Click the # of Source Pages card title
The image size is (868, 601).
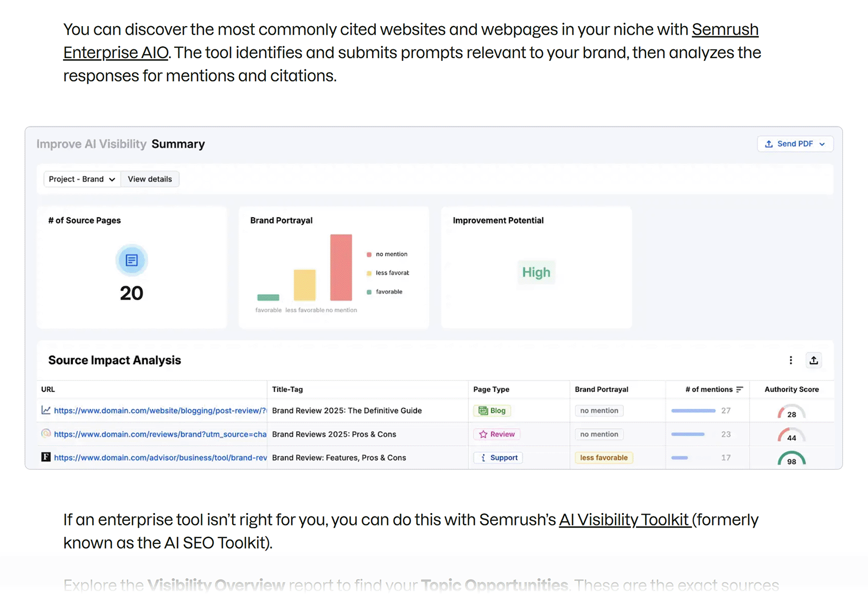(84, 220)
